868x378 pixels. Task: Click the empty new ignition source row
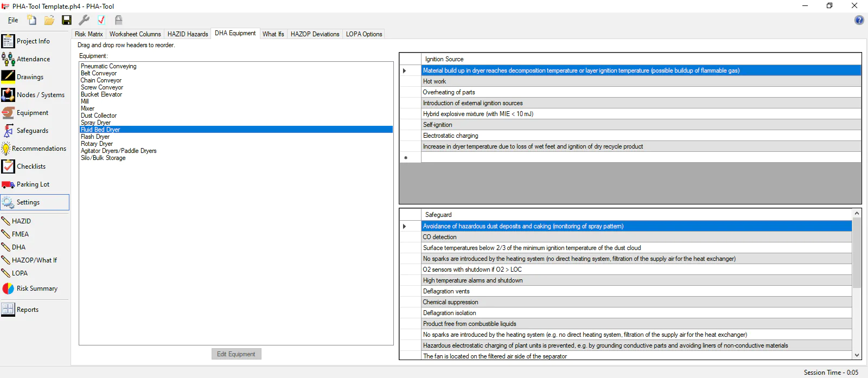(641, 157)
